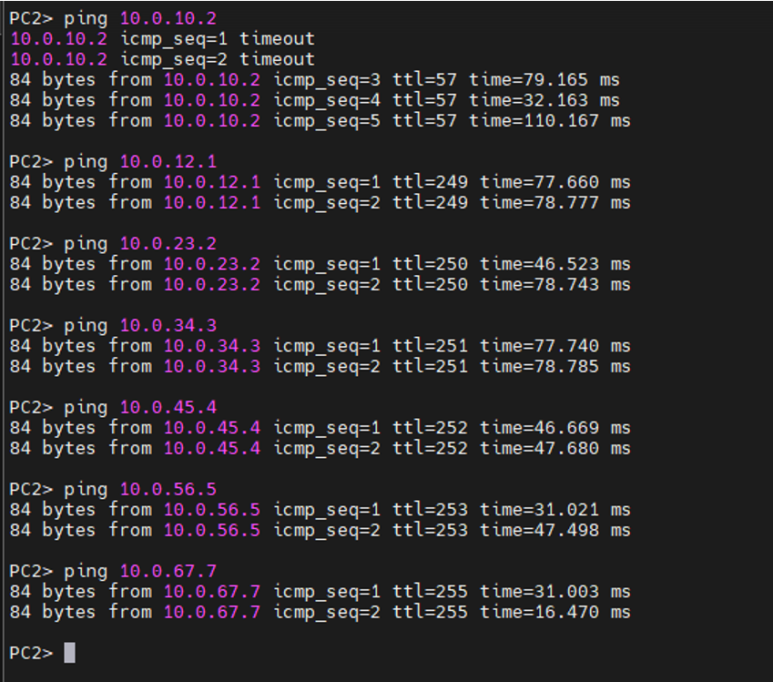
Task: Click the time=16.470 ms value
Action: point(555,611)
